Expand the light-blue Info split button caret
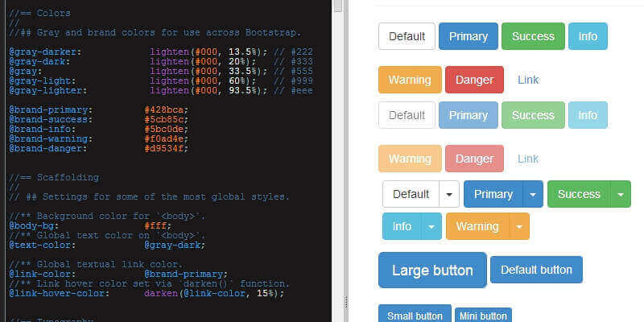This screenshot has width=644, height=322. click(432, 227)
